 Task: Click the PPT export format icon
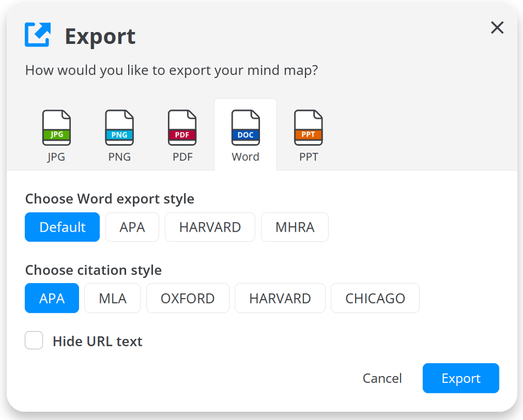tap(309, 127)
